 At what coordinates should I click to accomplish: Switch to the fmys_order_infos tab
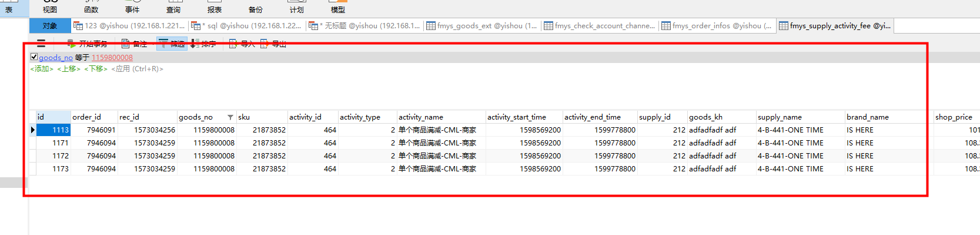coord(718,25)
